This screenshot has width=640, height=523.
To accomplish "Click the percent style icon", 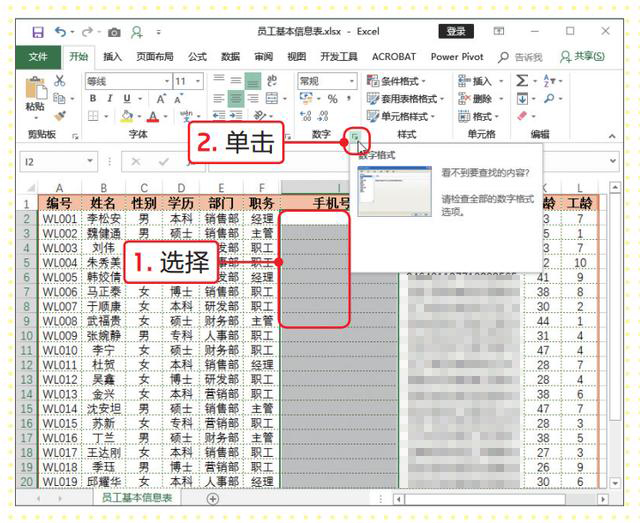I will click(x=332, y=99).
